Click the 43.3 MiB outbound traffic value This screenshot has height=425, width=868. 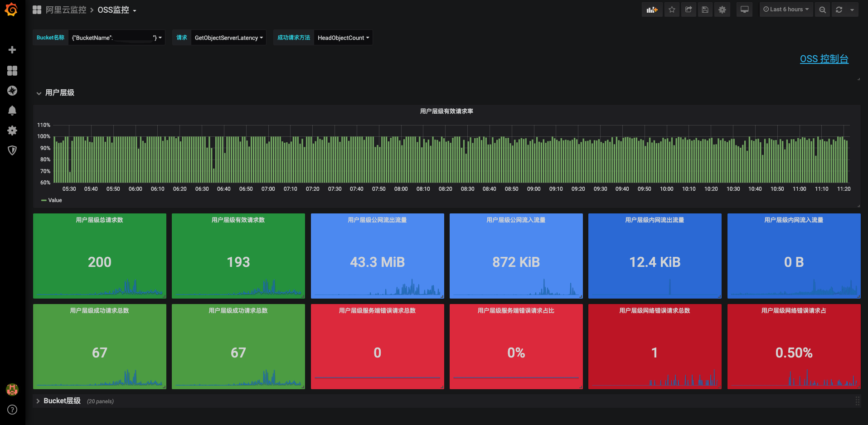pos(377,262)
